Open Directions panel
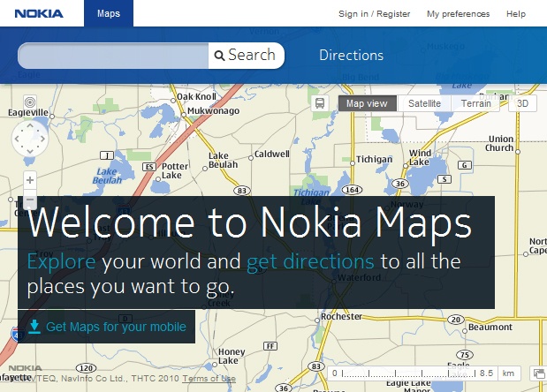 click(x=351, y=55)
